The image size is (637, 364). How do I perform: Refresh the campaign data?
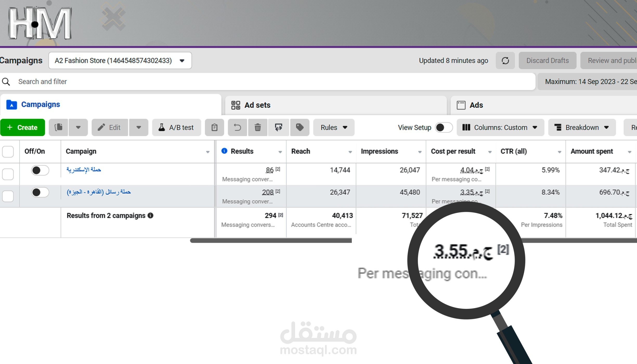pyautogui.click(x=505, y=60)
